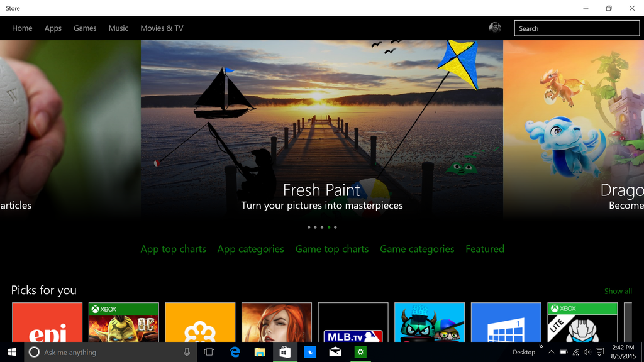
Task: Select the Music tab in the Store
Action: click(118, 28)
